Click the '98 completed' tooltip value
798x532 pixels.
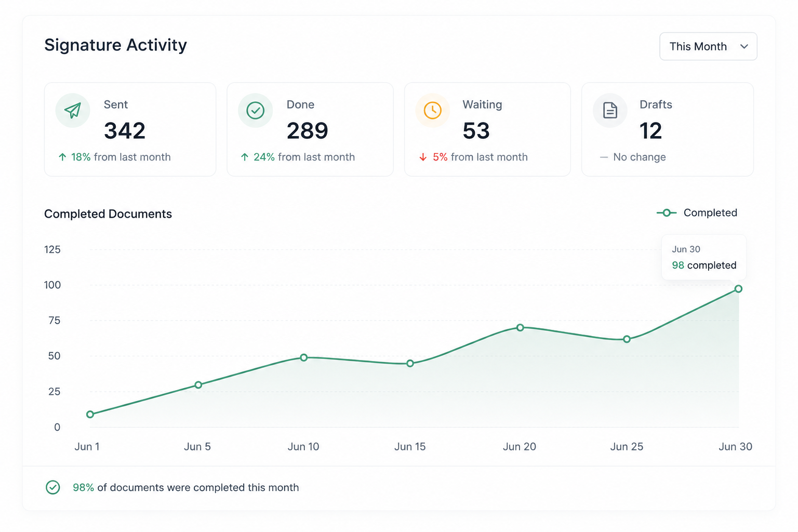704,265
